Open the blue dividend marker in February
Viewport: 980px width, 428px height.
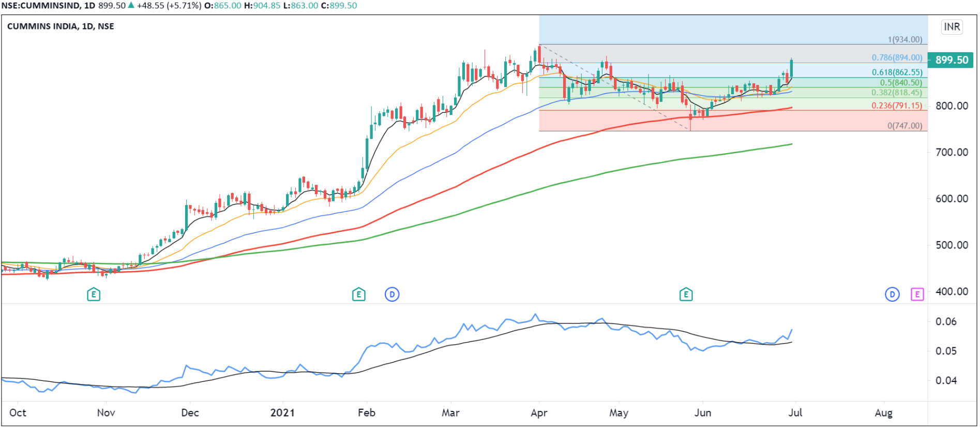point(392,294)
